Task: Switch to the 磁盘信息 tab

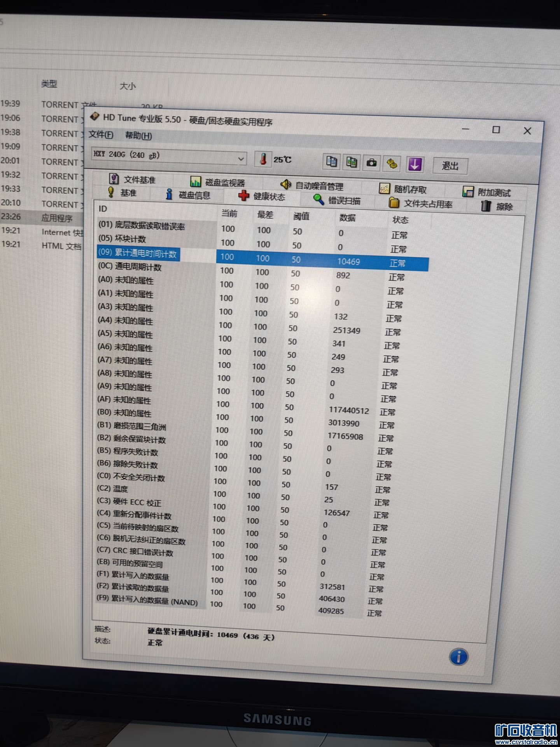Action: (x=188, y=195)
